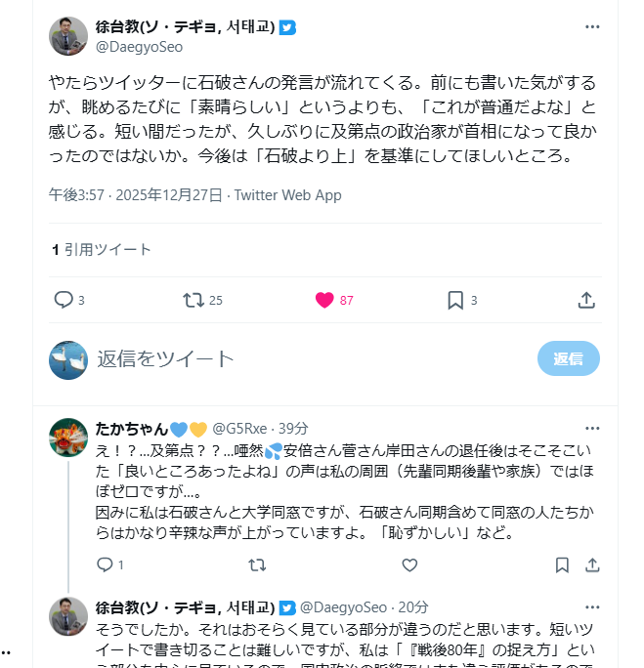Share たかちゃん's reply

[x=592, y=564]
